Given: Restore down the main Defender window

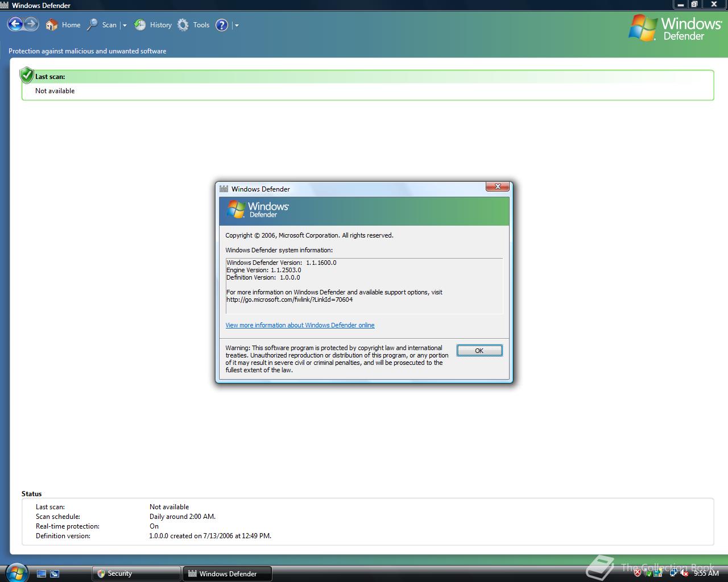Looking at the screenshot, I should tap(694, 5).
